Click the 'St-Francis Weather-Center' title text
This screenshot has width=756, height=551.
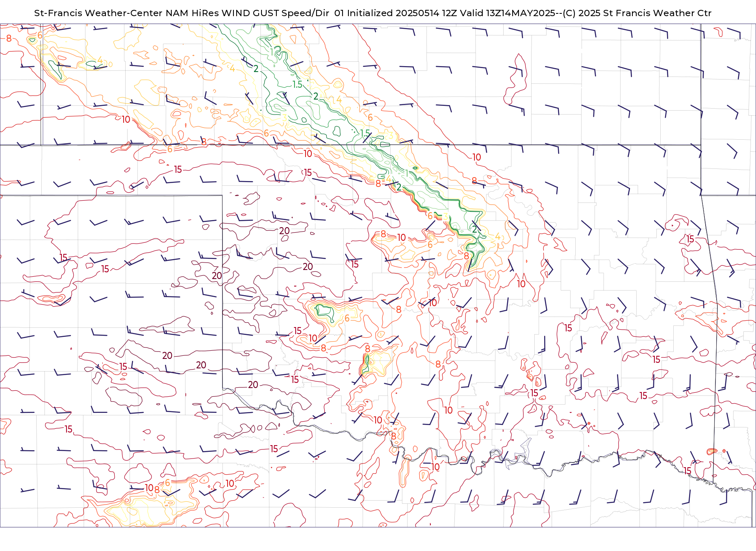pyautogui.click(x=98, y=13)
